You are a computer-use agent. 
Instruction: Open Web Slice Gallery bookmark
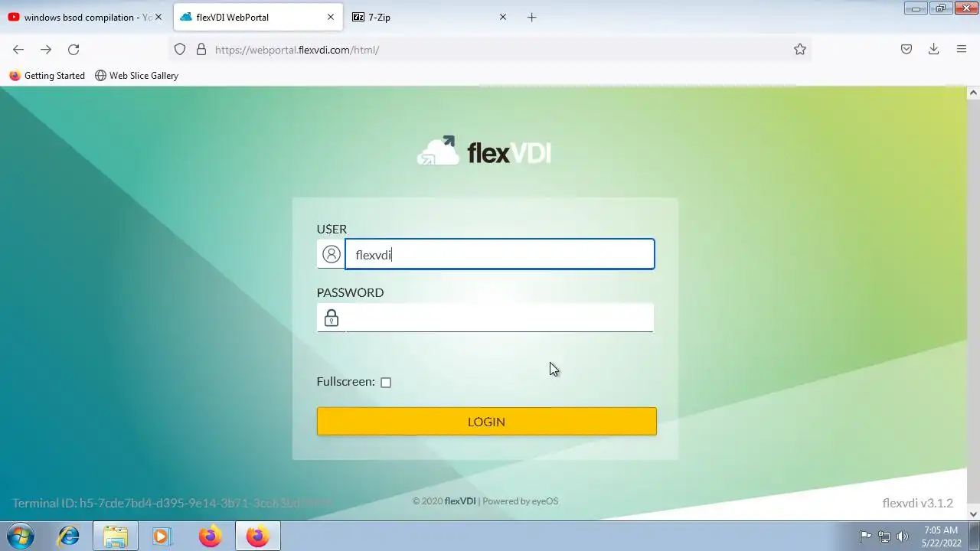[136, 75]
